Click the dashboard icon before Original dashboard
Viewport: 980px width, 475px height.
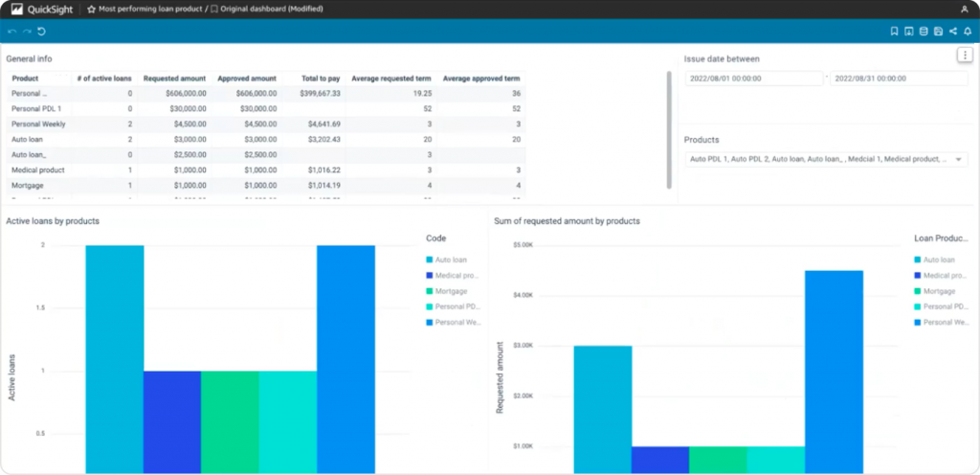(214, 10)
